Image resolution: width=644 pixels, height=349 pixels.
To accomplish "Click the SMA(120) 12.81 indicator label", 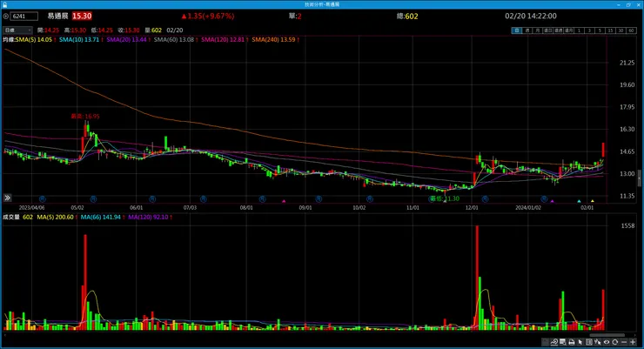I will click(x=223, y=39).
